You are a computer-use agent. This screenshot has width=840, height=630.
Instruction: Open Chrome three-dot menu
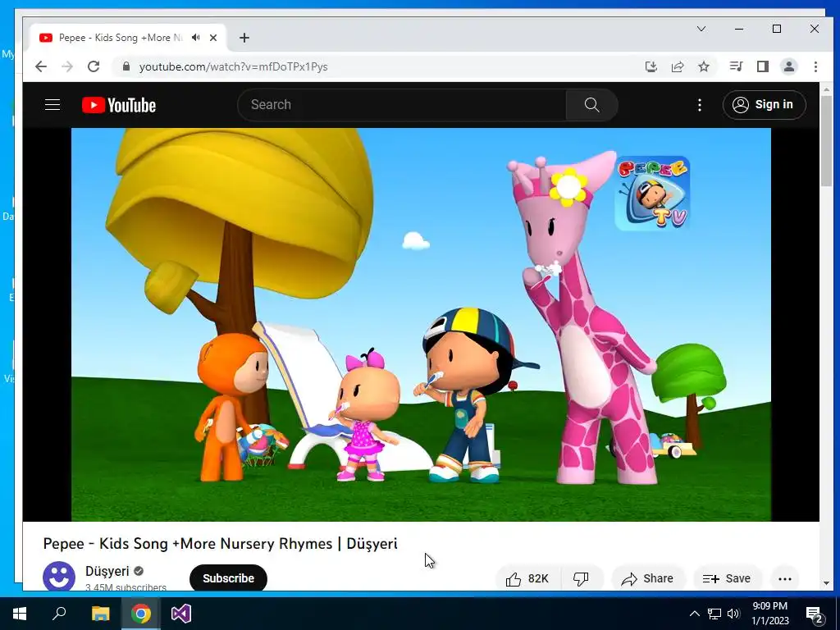[x=815, y=66]
